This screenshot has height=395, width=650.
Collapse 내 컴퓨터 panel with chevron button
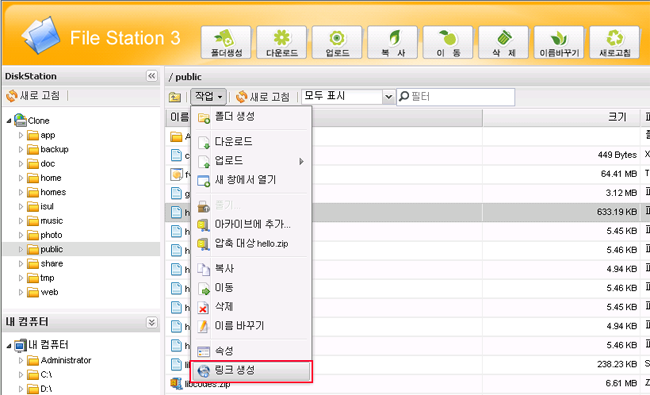152,322
